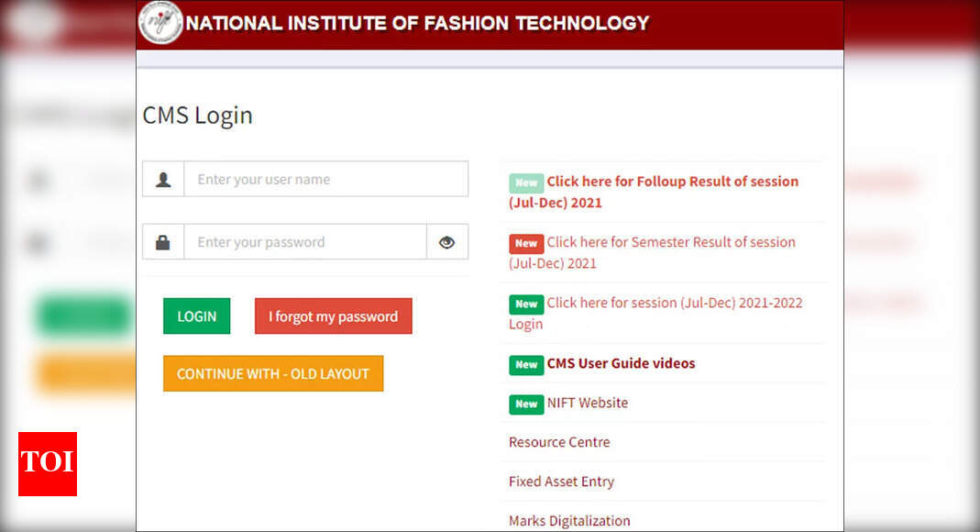
Task: Click the New badge beside NIFT Website
Action: pos(526,404)
